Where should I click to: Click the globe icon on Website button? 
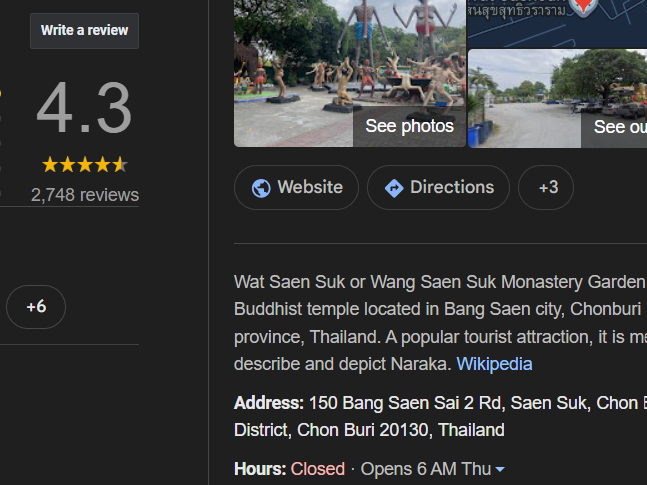261,188
